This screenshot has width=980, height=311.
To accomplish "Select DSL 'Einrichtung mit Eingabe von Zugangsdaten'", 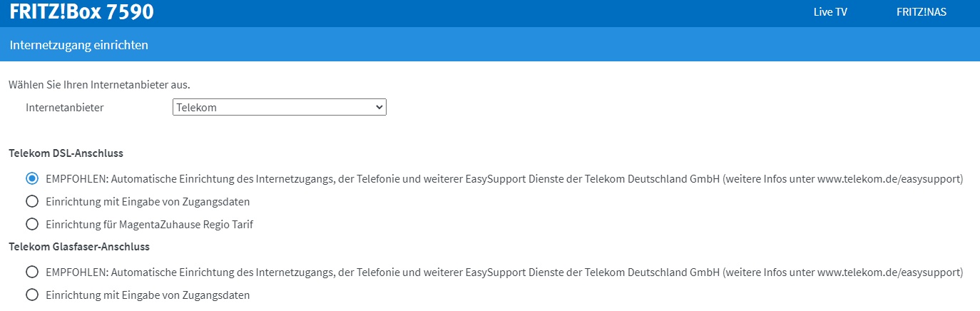I will click(x=31, y=201).
